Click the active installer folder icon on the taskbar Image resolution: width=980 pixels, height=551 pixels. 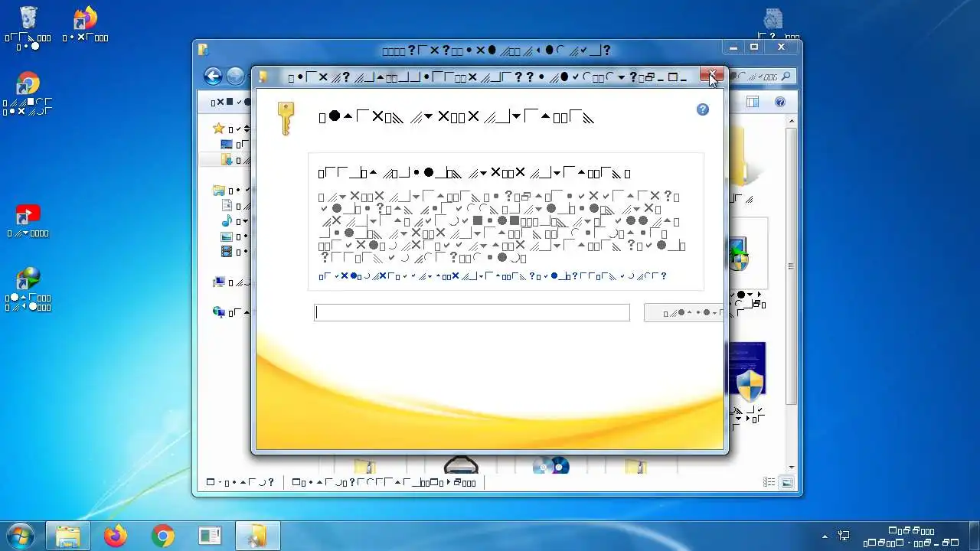tap(257, 536)
